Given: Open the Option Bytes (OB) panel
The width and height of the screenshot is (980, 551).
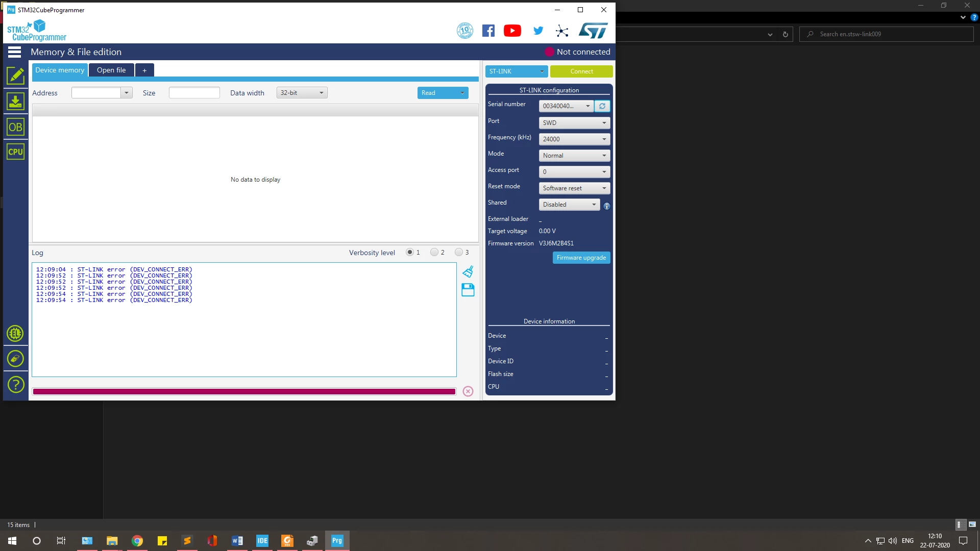Looking at the screenshot, I should pyautogui.click(x=15, y=127).
